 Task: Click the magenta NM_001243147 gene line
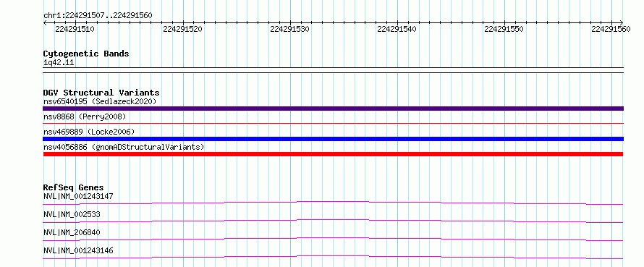[333, 203]
